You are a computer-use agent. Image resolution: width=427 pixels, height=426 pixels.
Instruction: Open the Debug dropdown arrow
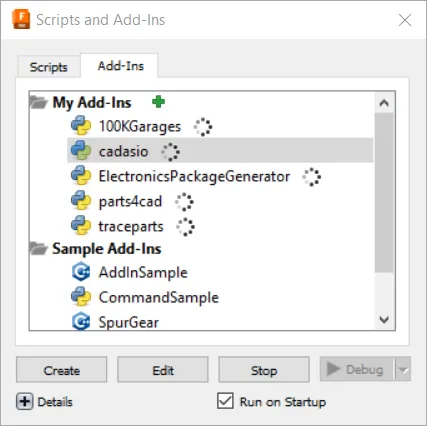[x=403, y=370]
